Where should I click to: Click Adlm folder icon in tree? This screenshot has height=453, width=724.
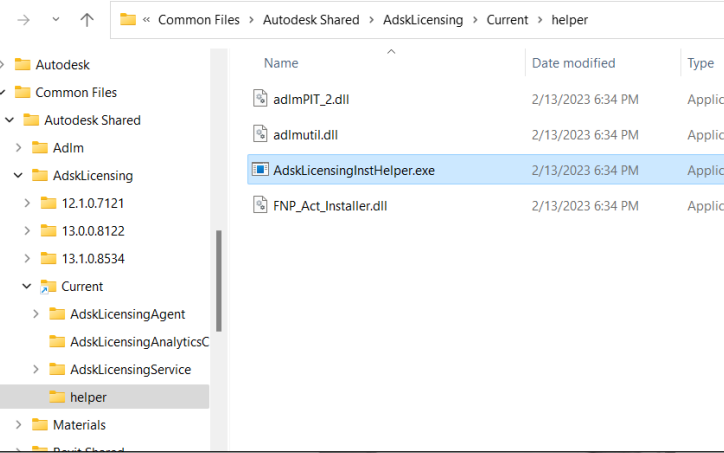pos(40,147)
